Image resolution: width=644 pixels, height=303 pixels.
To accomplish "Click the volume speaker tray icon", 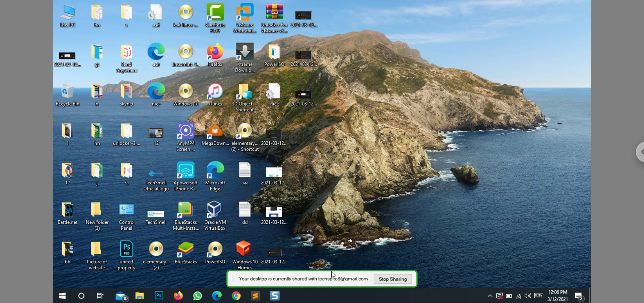I will tap(528, 296).
